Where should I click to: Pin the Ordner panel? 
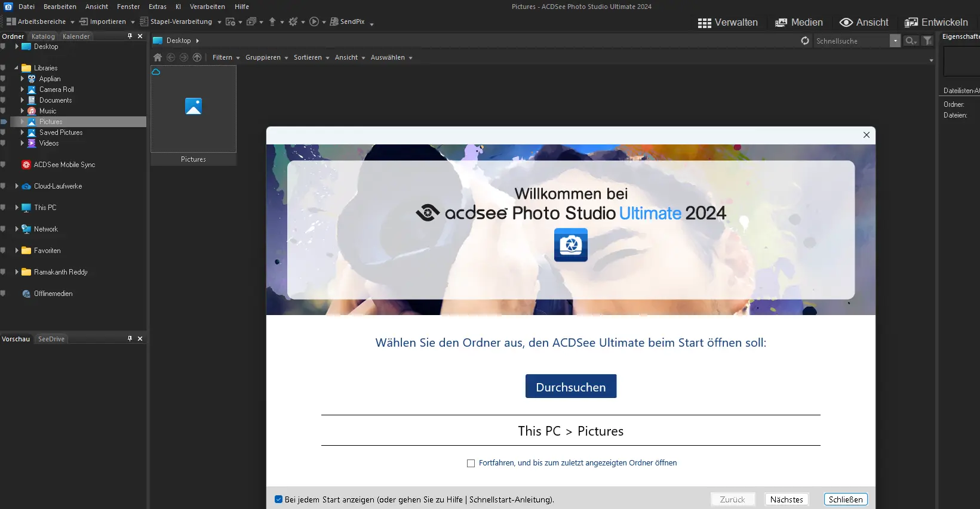130,36
